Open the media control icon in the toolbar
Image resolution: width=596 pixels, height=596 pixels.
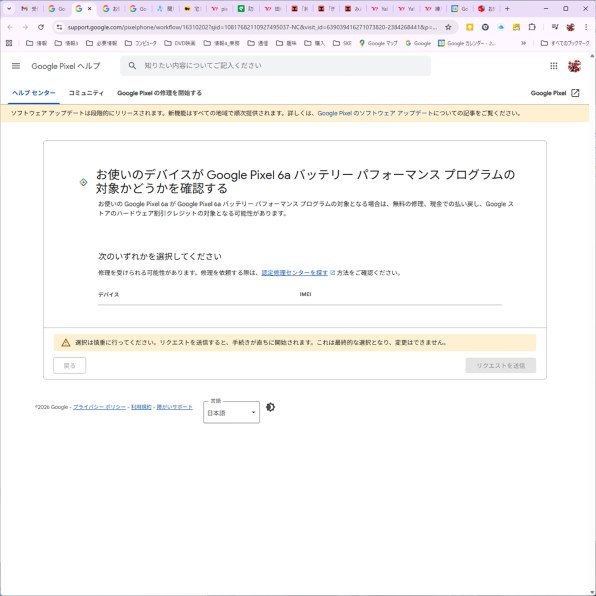555,27
